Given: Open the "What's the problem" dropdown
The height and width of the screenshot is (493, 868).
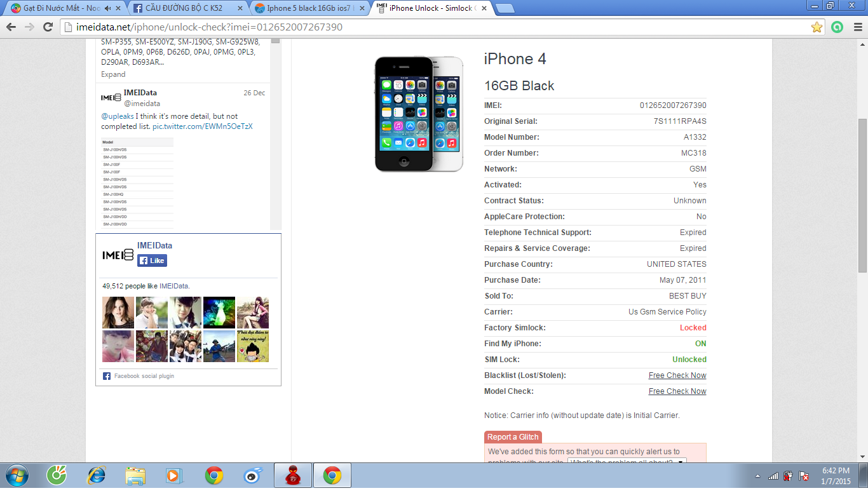Looking at the screenshot, I should pos(627,462).
